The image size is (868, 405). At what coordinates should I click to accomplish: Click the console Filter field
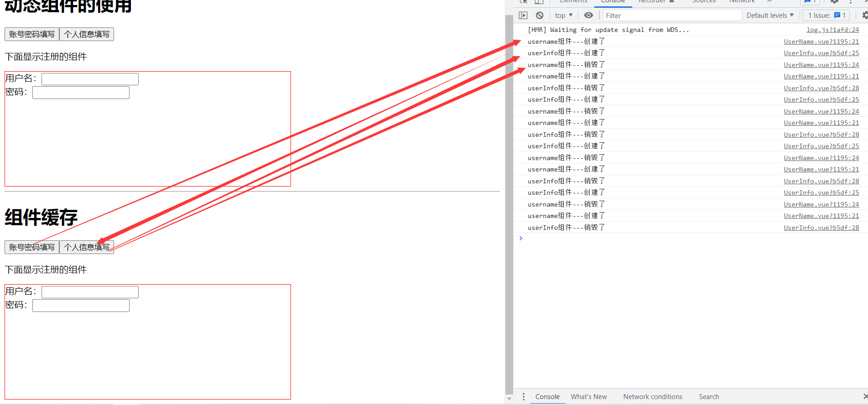point(672,16)
